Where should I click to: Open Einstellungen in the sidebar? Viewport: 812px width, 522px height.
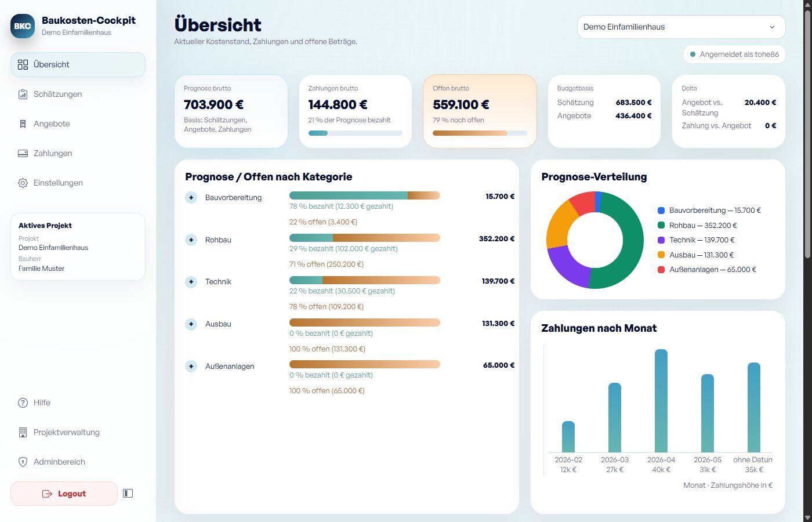point(78,183)
